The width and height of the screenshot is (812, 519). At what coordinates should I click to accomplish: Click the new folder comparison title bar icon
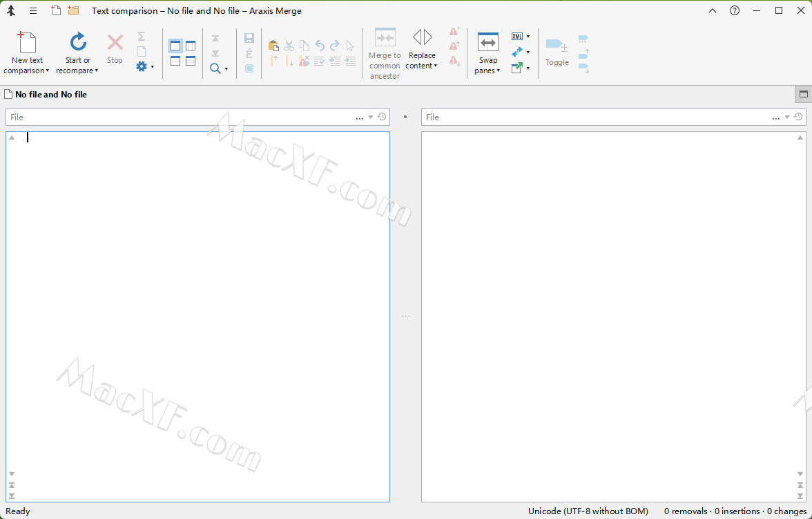[73, 10]
